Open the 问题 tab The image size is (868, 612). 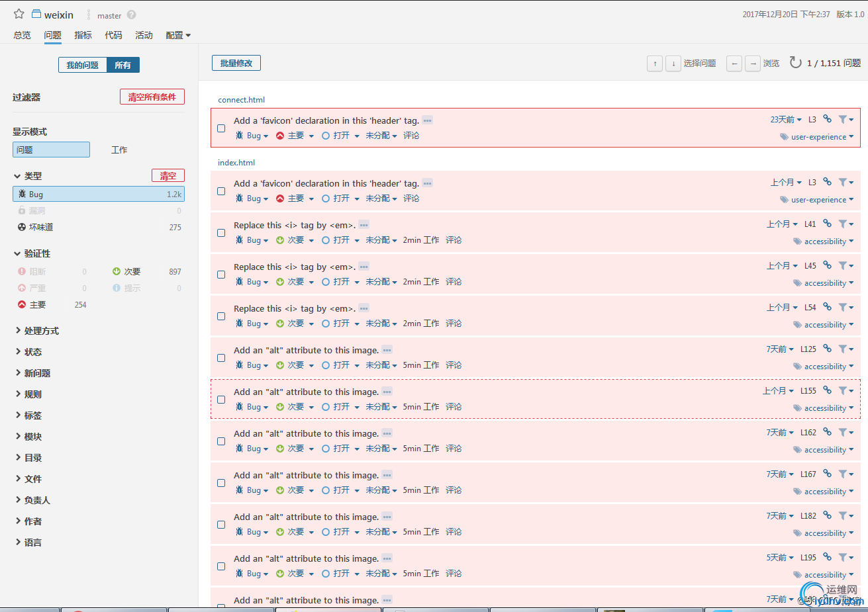[53, 35]
